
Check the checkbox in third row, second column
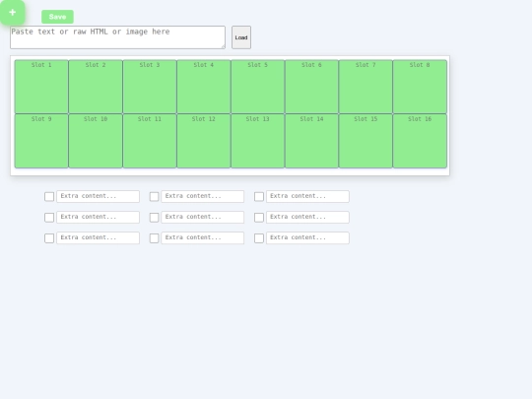[154, 238]
